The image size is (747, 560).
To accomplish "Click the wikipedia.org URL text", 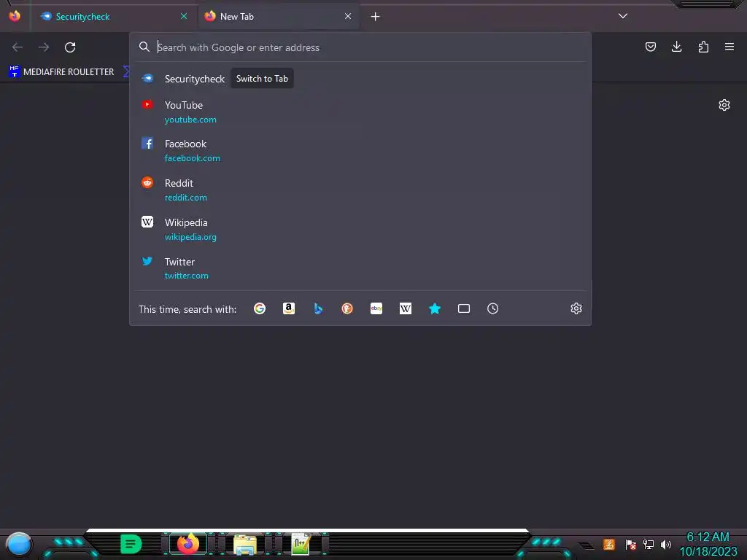I will click(190, 237).
